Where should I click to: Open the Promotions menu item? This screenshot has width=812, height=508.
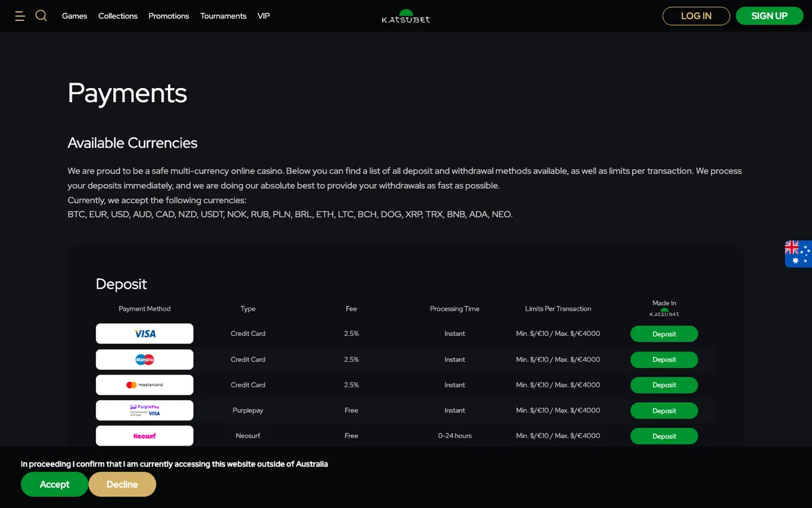pos(168,16)
